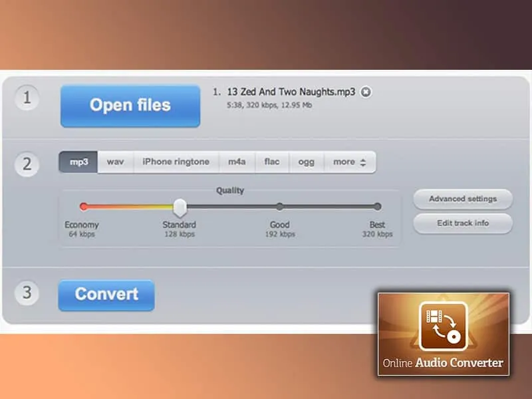Select the Good 192 kbps quality dot
532x399 pixels.
pos(279,207)
